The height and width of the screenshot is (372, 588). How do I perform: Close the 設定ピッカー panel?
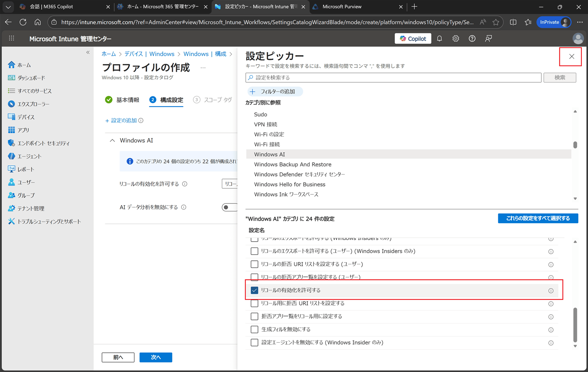572,56
